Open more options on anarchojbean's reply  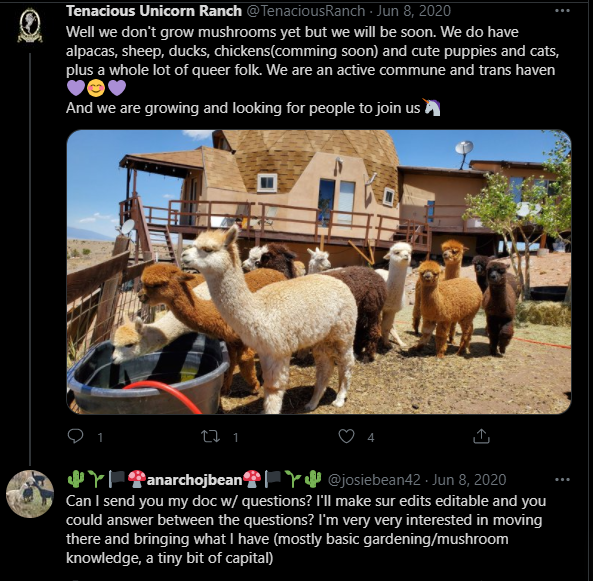tap(562, 479)
